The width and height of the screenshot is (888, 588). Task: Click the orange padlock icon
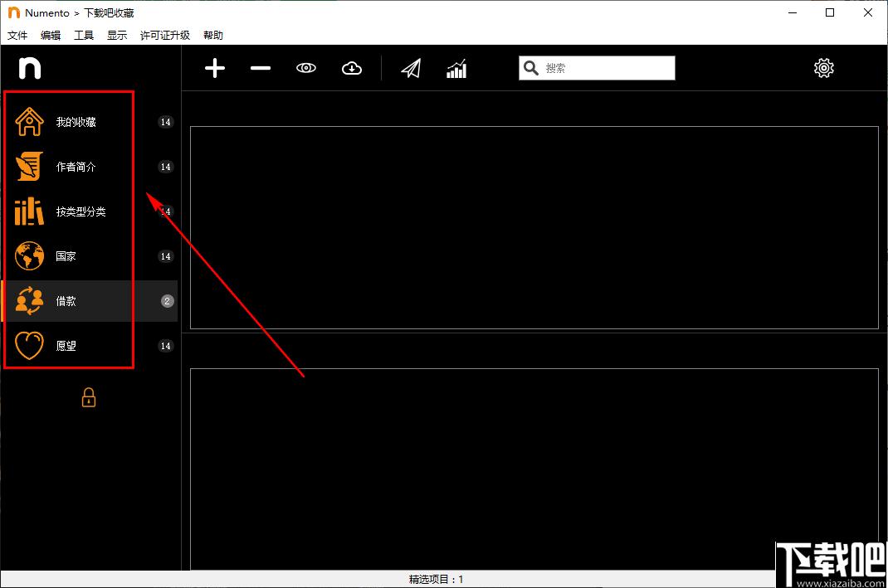click(88, 397)
